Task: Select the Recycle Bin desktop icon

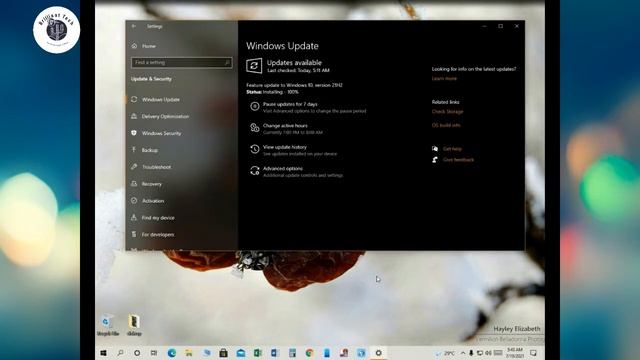Action: [108, 325]
